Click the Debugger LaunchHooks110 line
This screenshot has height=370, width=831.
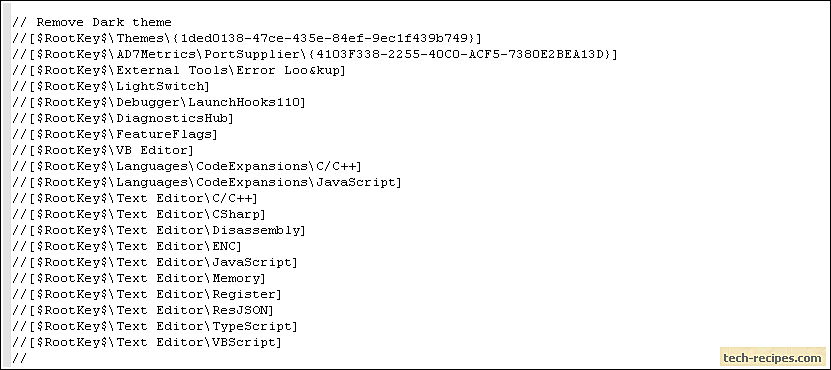point(159,102)
